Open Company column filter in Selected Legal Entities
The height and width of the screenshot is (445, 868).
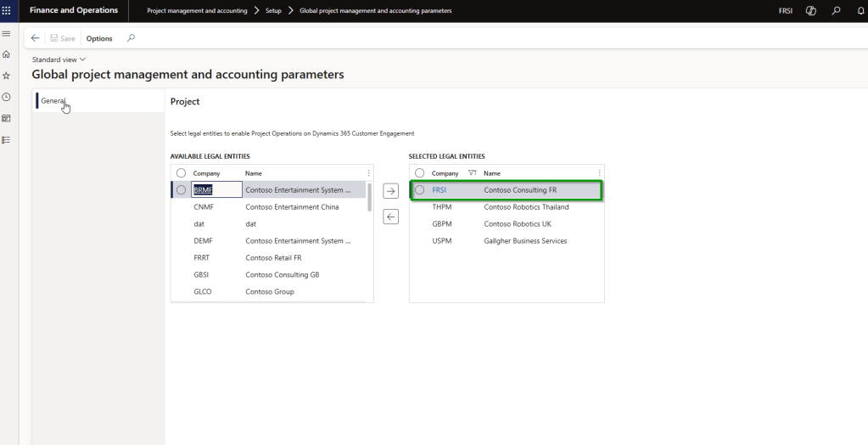pyautogui.click(x=472, y=173)
